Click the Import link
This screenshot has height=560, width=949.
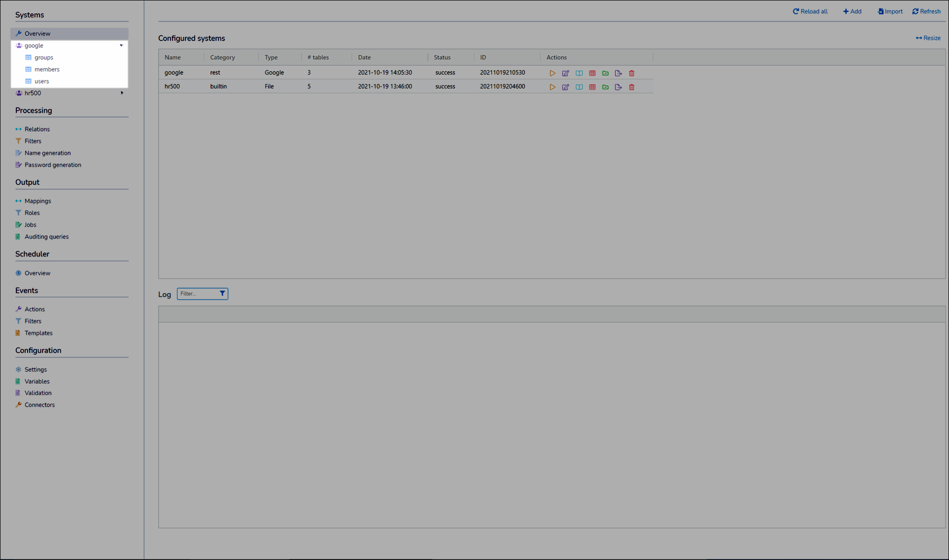(x=890, y=11)
